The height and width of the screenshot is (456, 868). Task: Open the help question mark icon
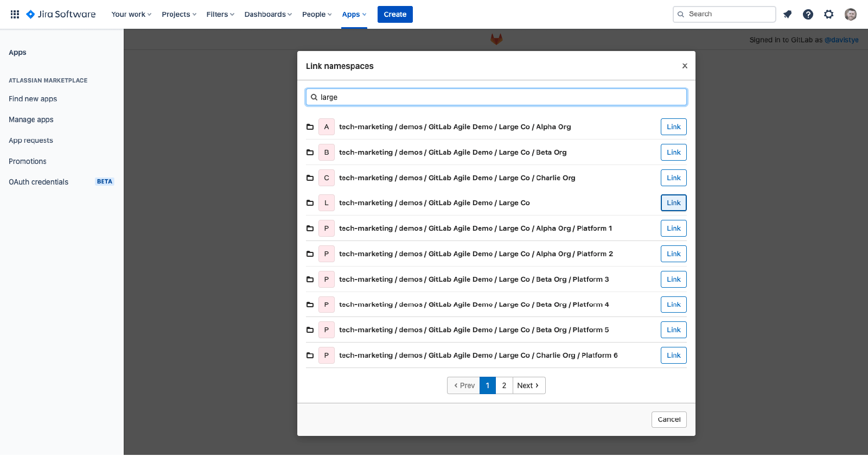pyautogui.click(x=808, y=15)
